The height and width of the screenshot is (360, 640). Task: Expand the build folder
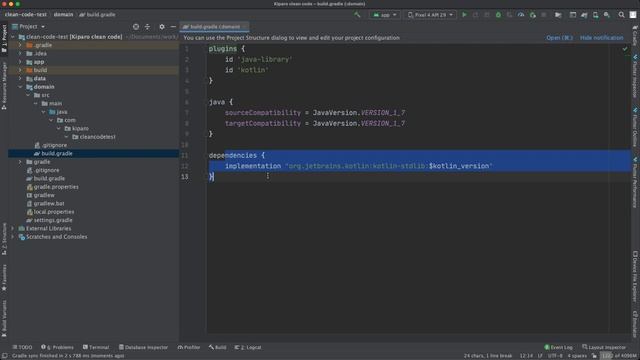pyautogui.click(x=20, y=70)
